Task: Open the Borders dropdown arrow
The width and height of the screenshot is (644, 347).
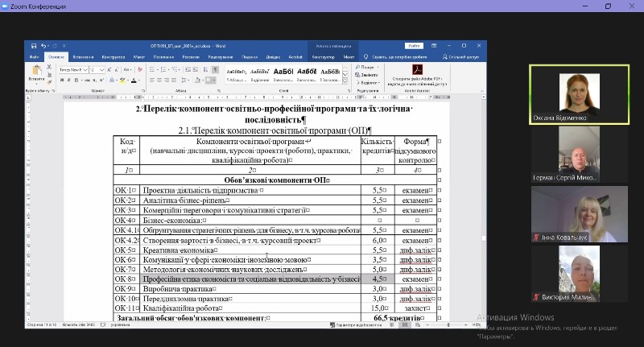Action: (x=214, y=80)
